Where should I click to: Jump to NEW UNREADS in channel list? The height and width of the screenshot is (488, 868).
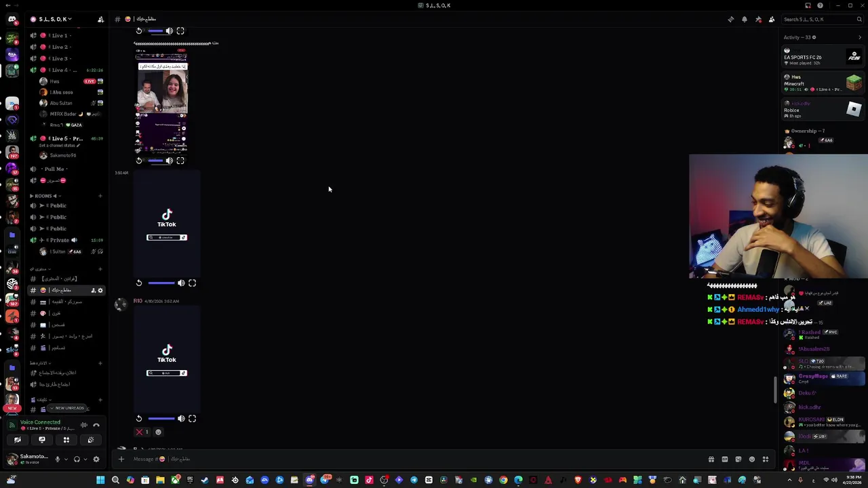68,408
